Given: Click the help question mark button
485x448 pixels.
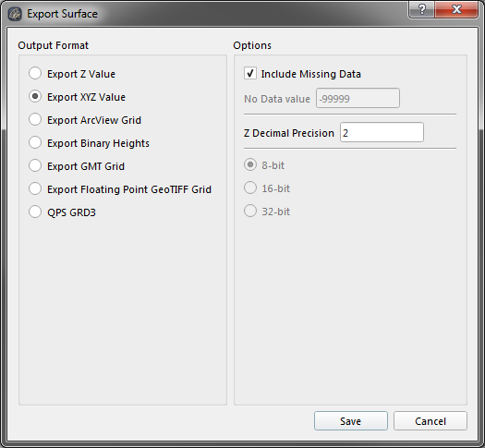Looking at the screenshot, I should pos(422,10).
